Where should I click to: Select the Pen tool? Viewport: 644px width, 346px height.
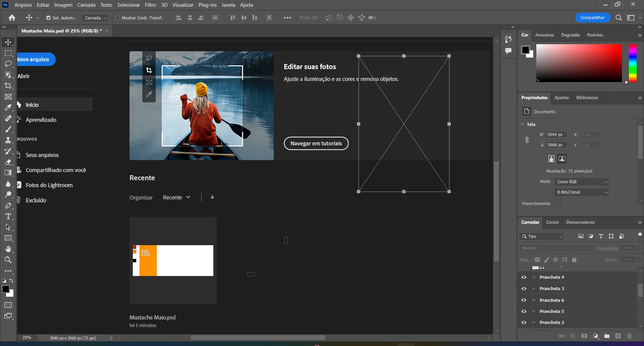click(x=8, y=206)
